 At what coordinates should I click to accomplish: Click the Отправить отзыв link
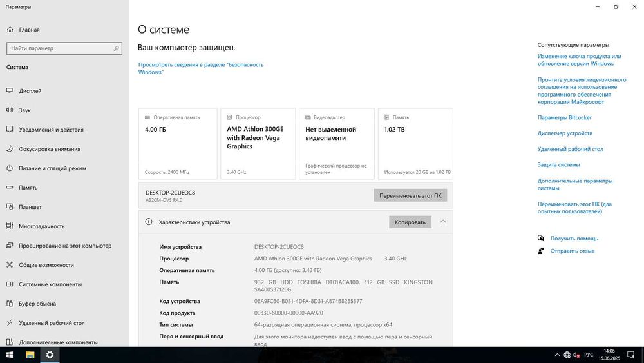(x=572, y=251)
